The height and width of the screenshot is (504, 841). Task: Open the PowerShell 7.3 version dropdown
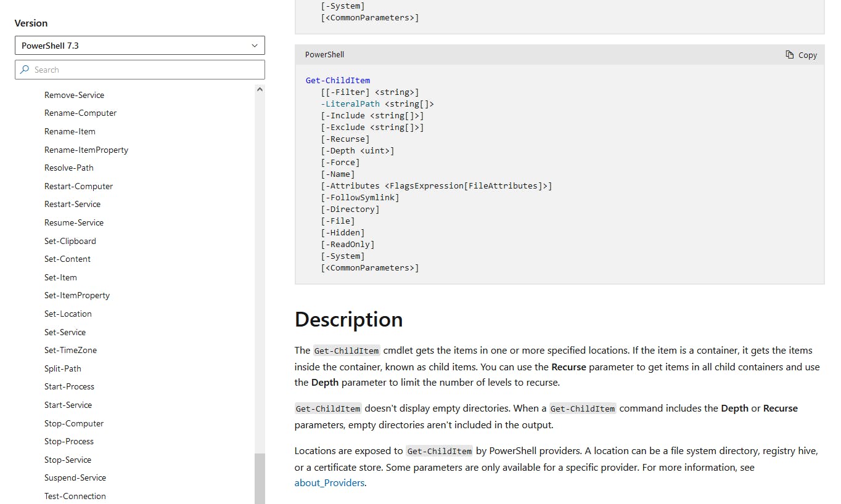pos(139,46)
